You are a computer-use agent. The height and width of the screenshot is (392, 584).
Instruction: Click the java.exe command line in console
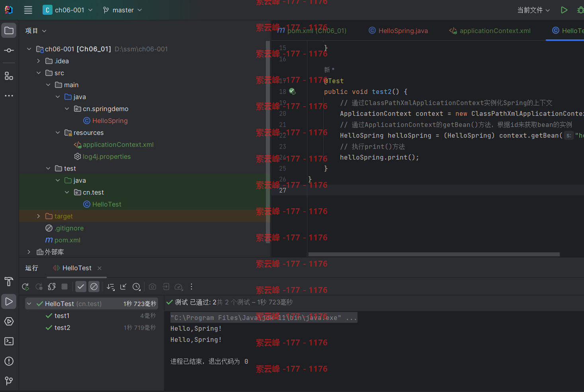click(x=264, y=318)
